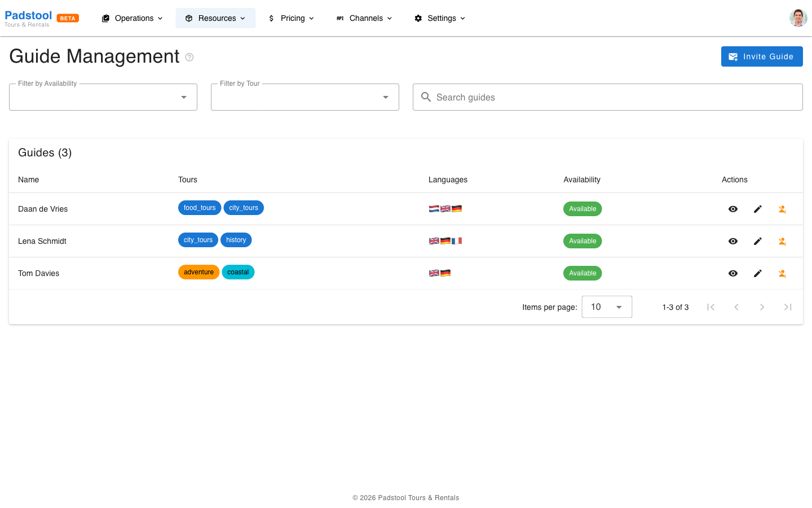The width and height of the screenshot is (812, 508).
Task: Open the Resources menu
Action: pyautogui.click(x=215, y=18)
